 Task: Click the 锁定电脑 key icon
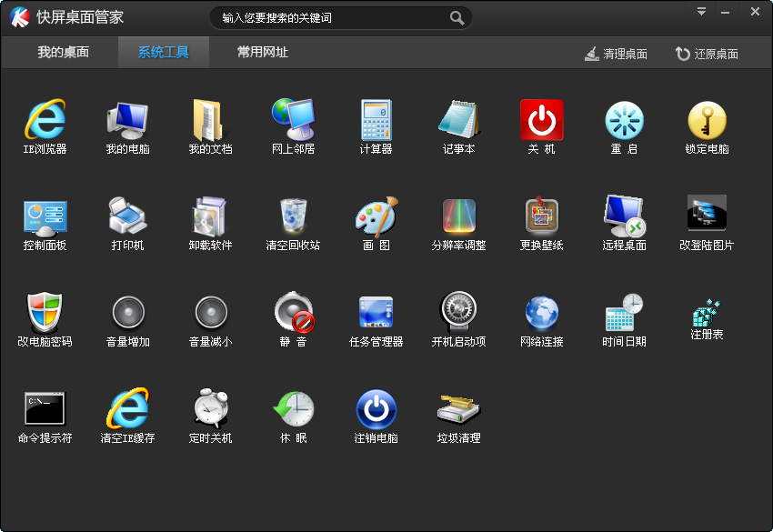tap(707, 120)
